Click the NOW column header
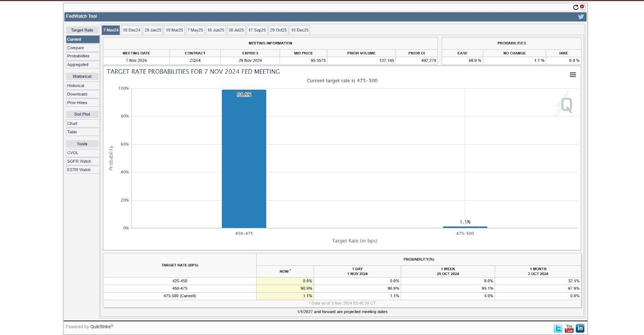Viewport: 644px width, 335px height. point(285,271)
